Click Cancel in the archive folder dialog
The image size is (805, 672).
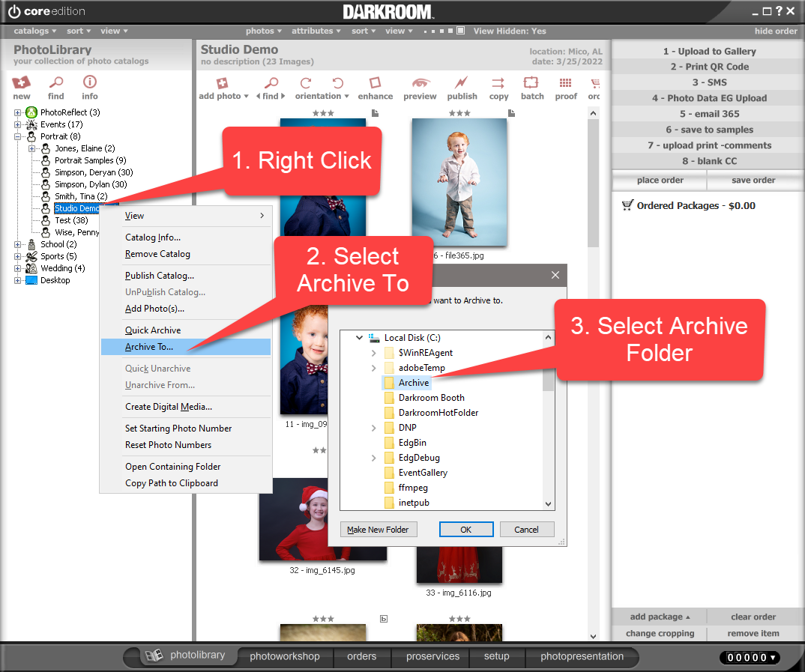526,530
